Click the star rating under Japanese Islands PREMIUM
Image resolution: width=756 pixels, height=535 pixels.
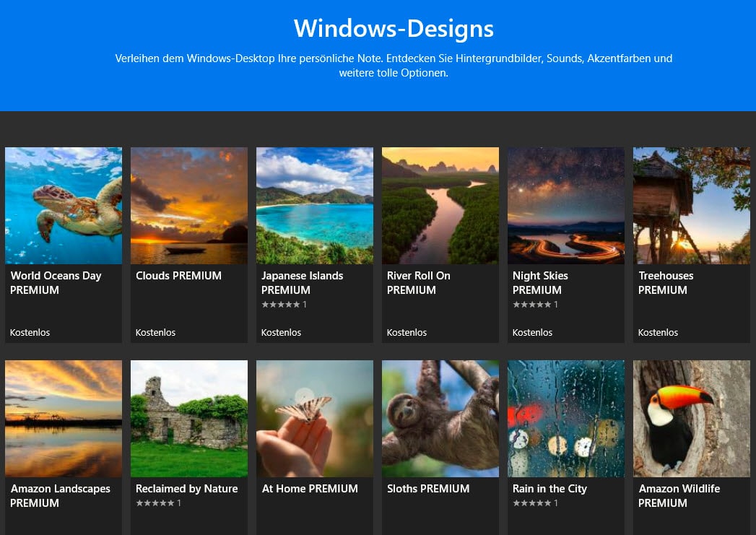coord(280,304)
